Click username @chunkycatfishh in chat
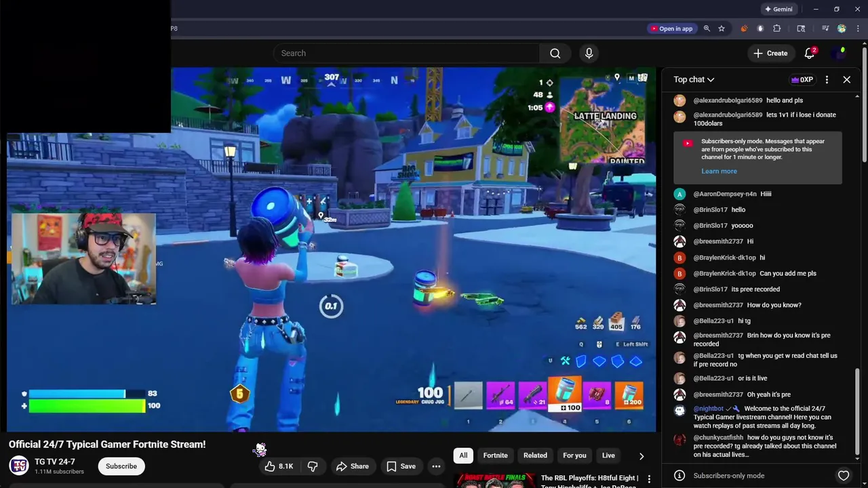Image resolution: width=868 pixels, height=488 pixels. (718, 438)
